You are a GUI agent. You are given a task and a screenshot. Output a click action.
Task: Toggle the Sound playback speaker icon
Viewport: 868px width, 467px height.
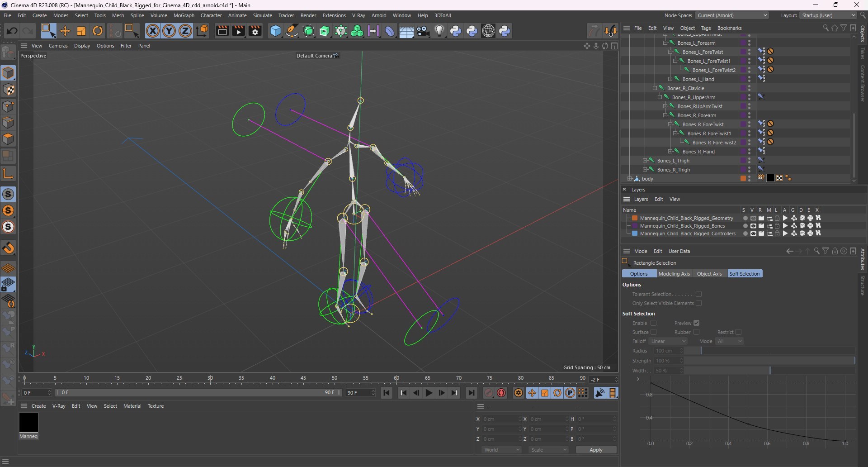(600, 393)
